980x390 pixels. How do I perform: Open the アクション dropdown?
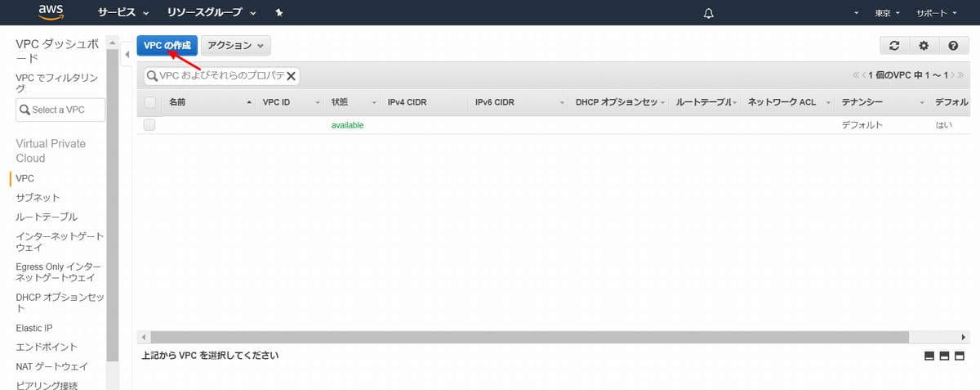236,46
